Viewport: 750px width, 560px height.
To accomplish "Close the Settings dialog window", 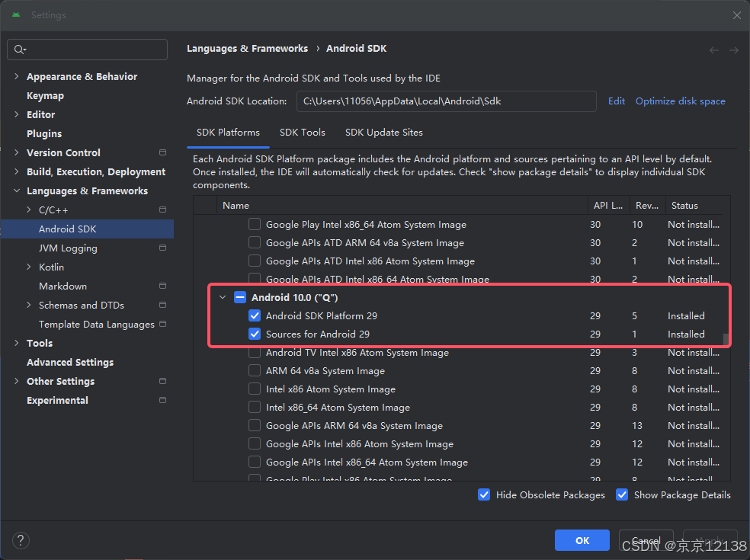I will pyautogui.click(x=736, y=15).
